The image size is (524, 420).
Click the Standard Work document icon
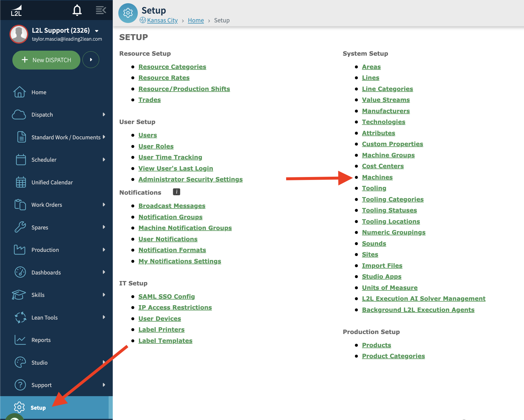coord(21,137)
